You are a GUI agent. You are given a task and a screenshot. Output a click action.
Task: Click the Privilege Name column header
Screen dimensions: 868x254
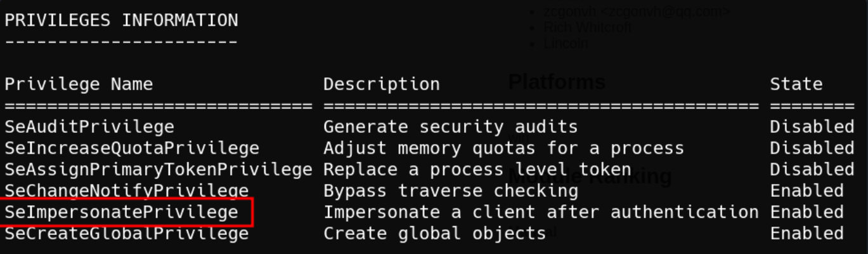point(79,84)
